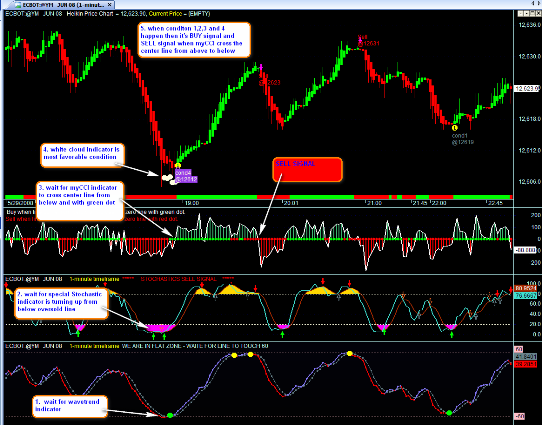Viewport: 542px width, 425px height.
Task: Click the -60 level label on wavetrend axis
Action: tap(519, 416)
